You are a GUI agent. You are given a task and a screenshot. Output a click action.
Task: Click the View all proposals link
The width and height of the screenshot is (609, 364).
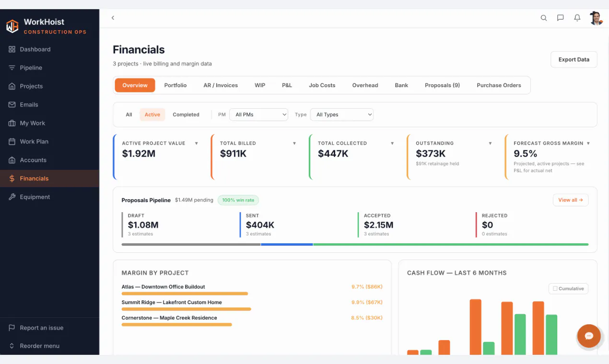[x=571, y=200]
